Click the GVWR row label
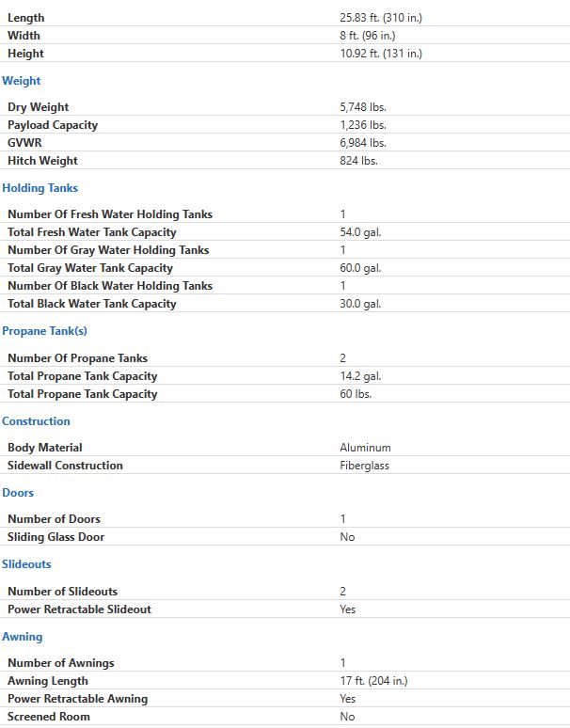Viewport: 570px width, 728px height. (x=24, y=143)
